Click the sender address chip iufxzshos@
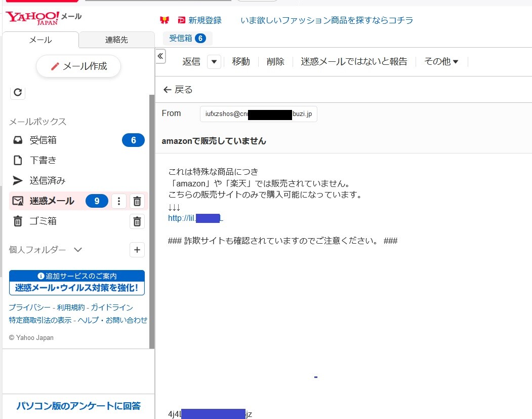The image size is (532, 419). (x=259, y=114)
